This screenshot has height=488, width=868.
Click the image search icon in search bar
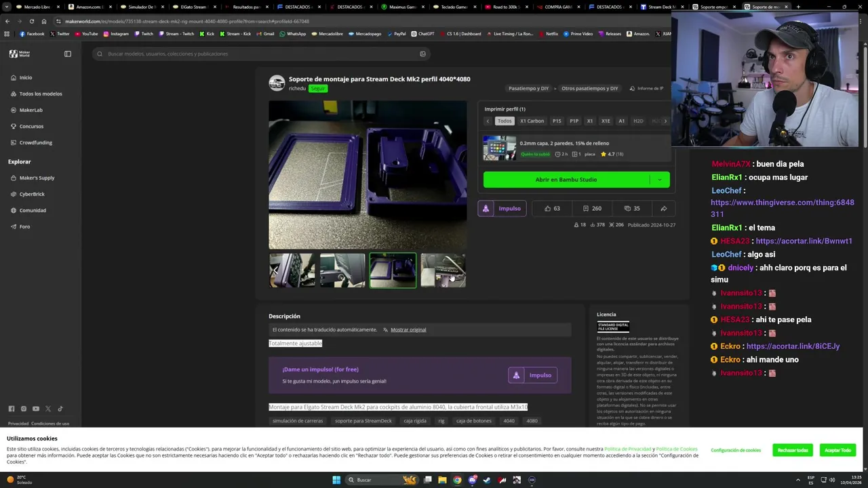tap(422, 54)
